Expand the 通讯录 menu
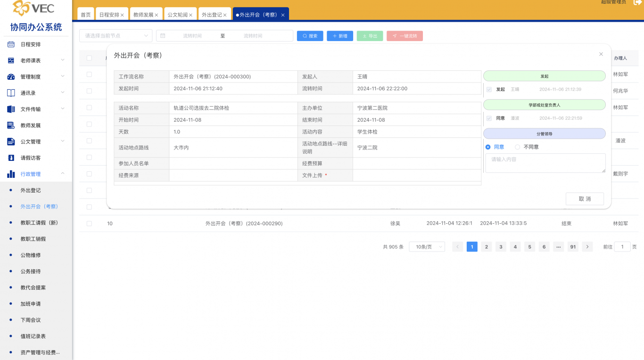 coord(63,93)
